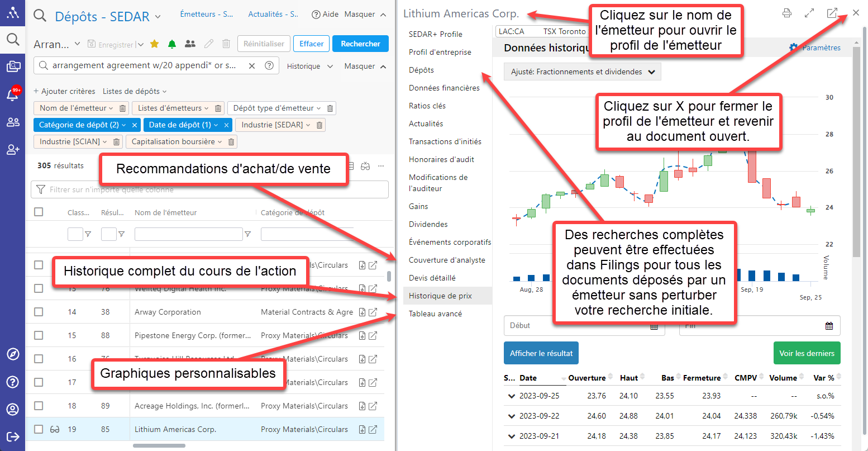Image resolution: width=868 pixels, height=451 pixels.
Task: Expand the 2023-09-25 price row
Action: (x=511, y=396)
